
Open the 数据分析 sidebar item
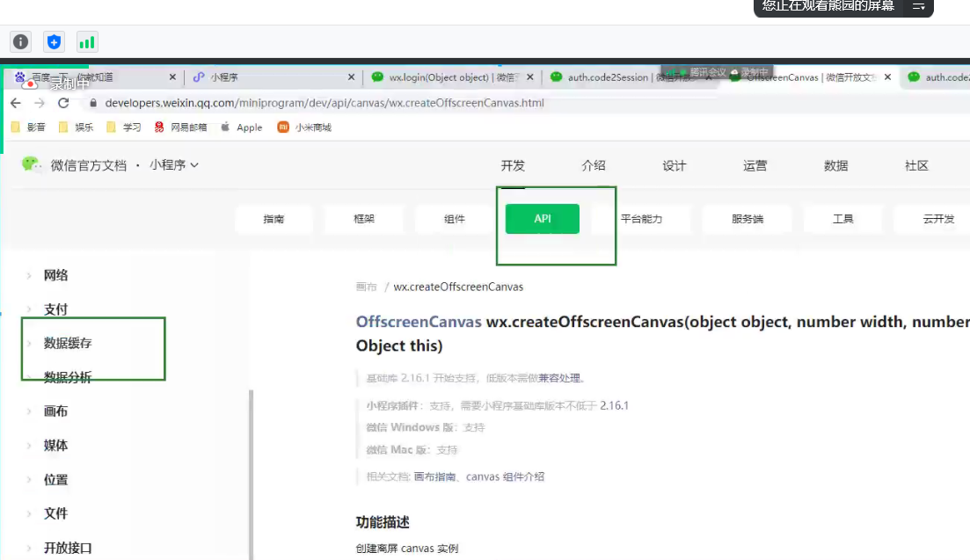click(68, 377)
